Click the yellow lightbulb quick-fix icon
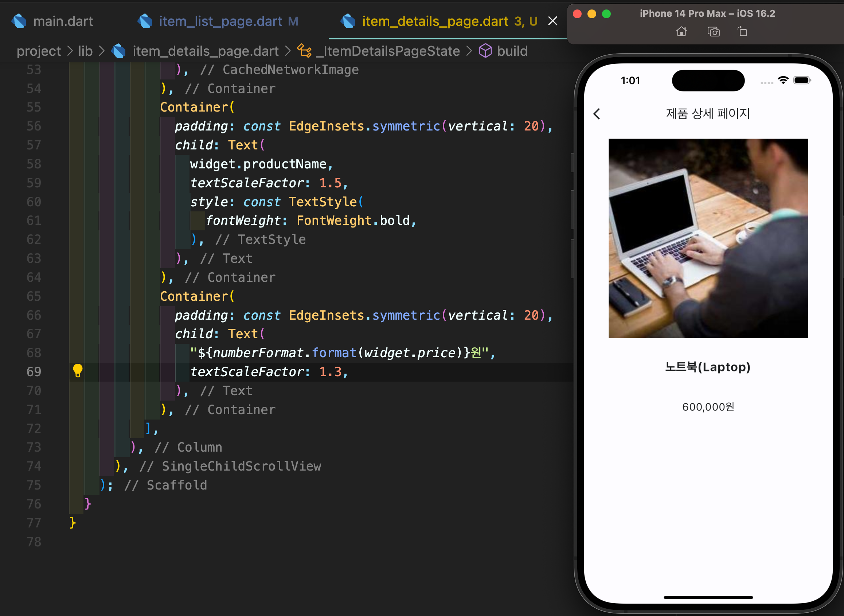The width and height of the screenshot is (844, 616). pos(78,371)
